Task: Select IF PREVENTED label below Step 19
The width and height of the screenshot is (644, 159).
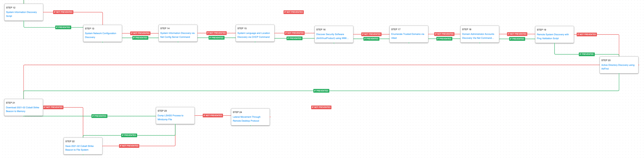Action: [586, 54]
